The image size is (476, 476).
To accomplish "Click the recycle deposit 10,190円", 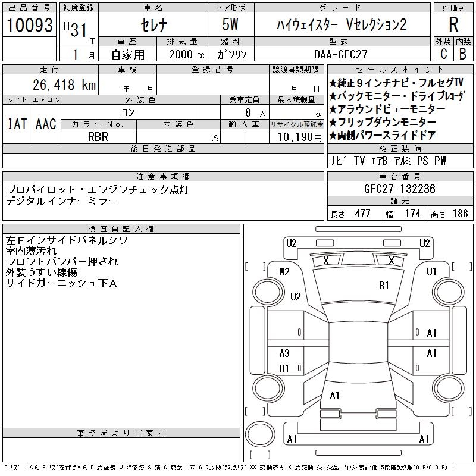I will point(299,137).
